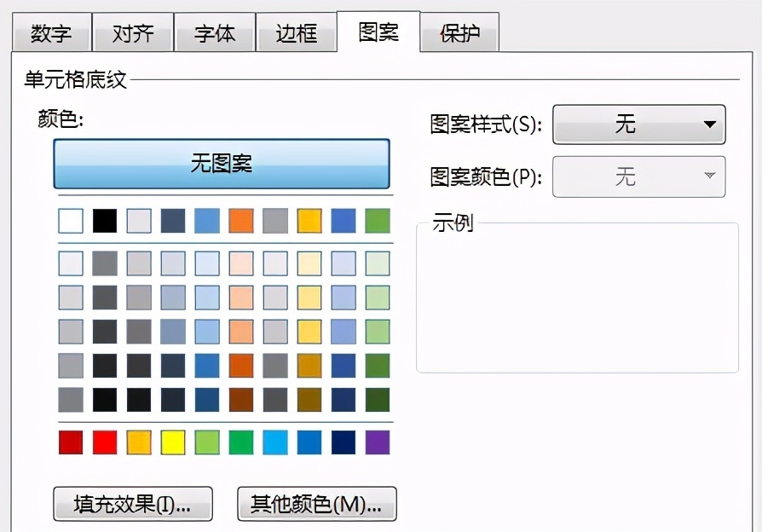The width and height of the screenshot is (762, 532).
Task: Open the 对齐 tab
Action: tap(133, 32)
